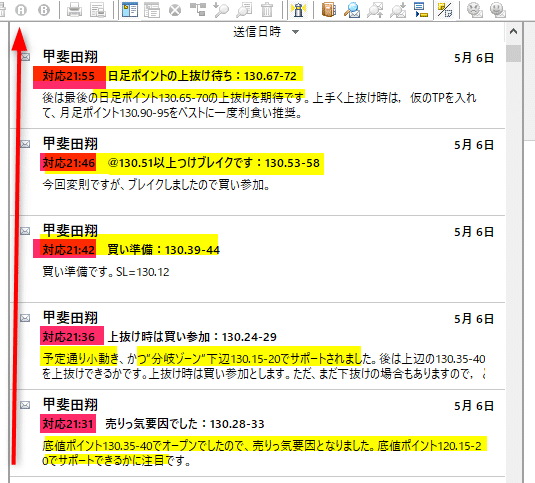Screen dimensions: 535x483
Task: Click envelope icon of 対応21:42 message
Action: click(25, 231)
